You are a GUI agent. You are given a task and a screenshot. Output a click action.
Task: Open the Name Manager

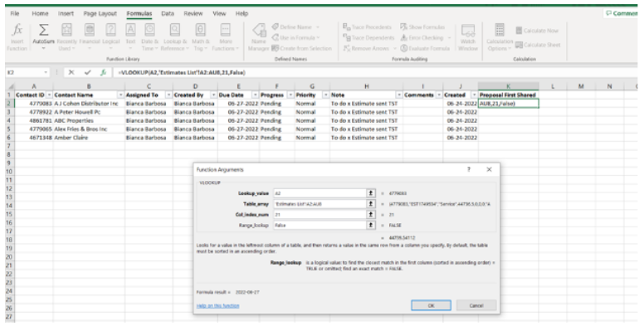coord(259,37)
